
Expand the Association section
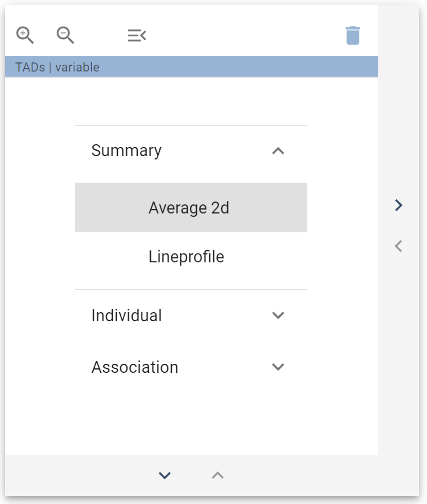click(278, 367)
